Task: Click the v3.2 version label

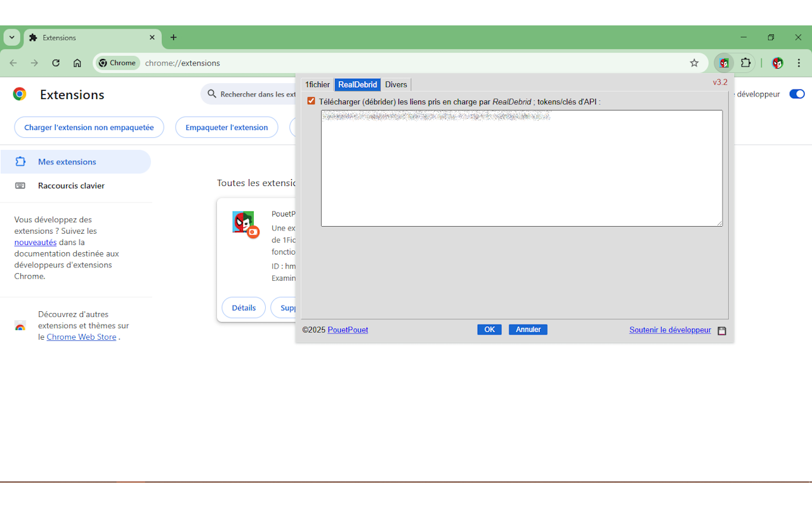Action: coord(720,83)
